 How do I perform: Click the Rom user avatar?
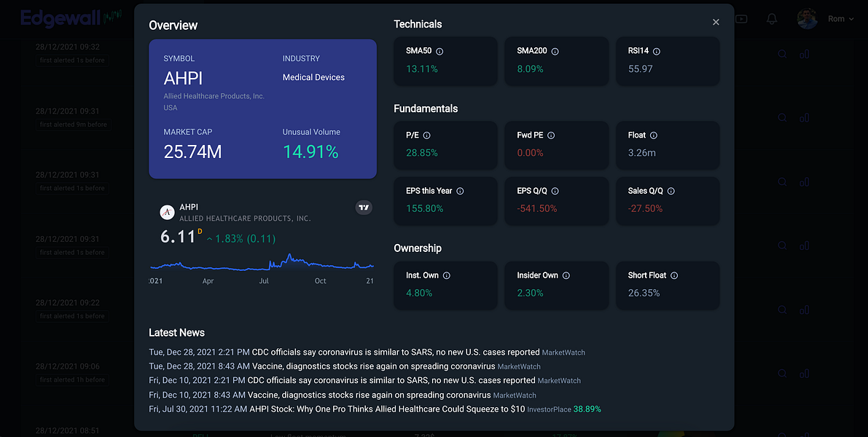point(807,19)
